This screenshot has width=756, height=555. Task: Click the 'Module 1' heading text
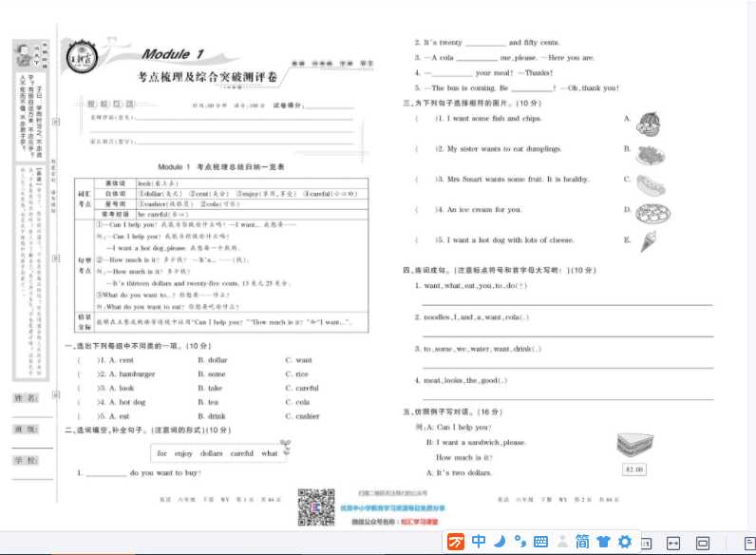173,54
